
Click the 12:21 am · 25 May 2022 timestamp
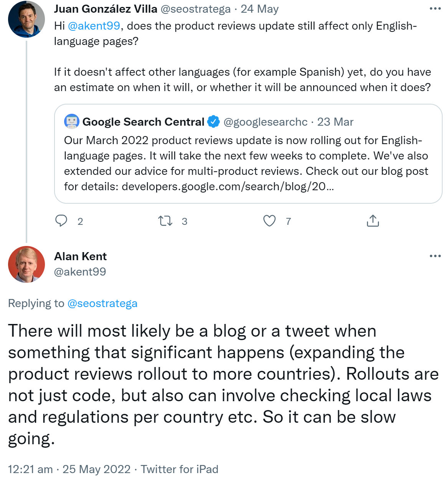(x=69, y=469)
